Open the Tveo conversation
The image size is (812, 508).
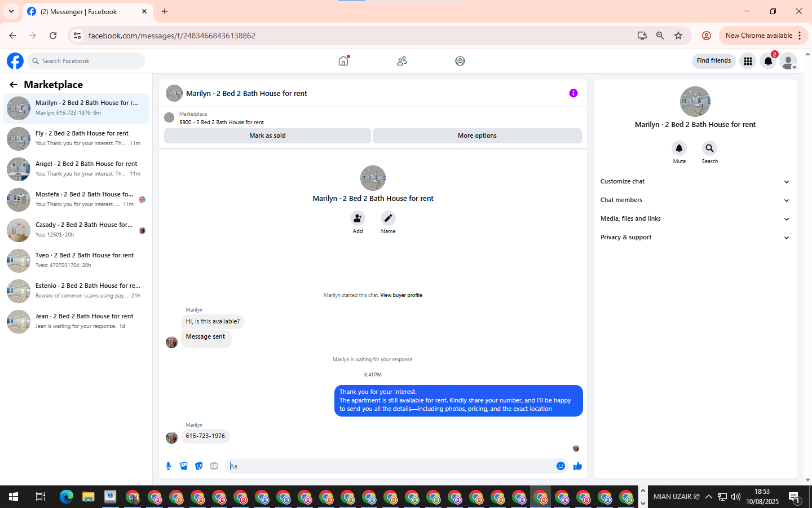76,260
